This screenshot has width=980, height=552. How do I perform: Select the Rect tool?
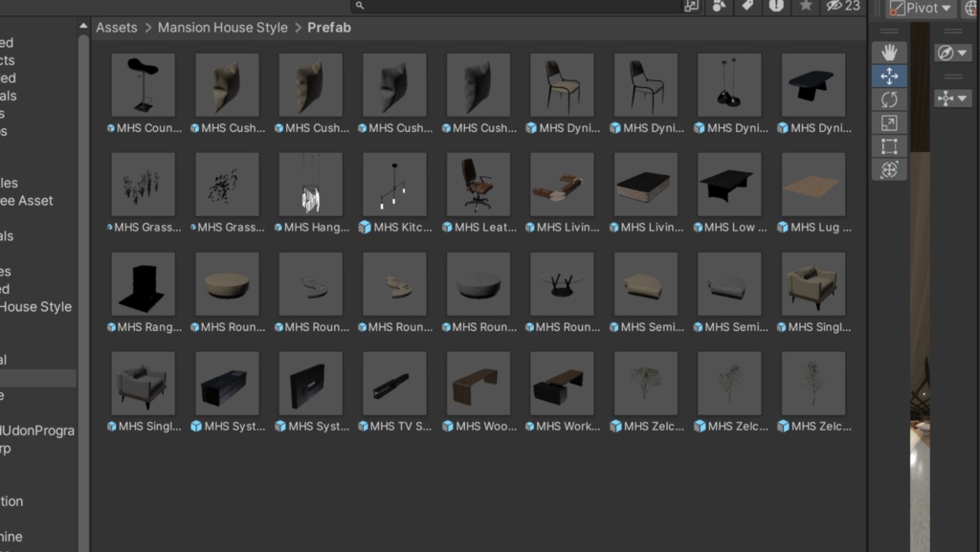[x=889, y=145]
